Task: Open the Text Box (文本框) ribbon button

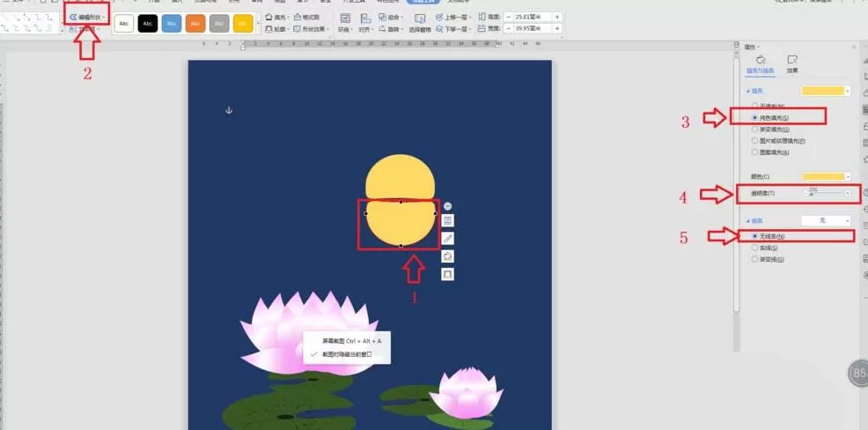Action: pos(85,29)
